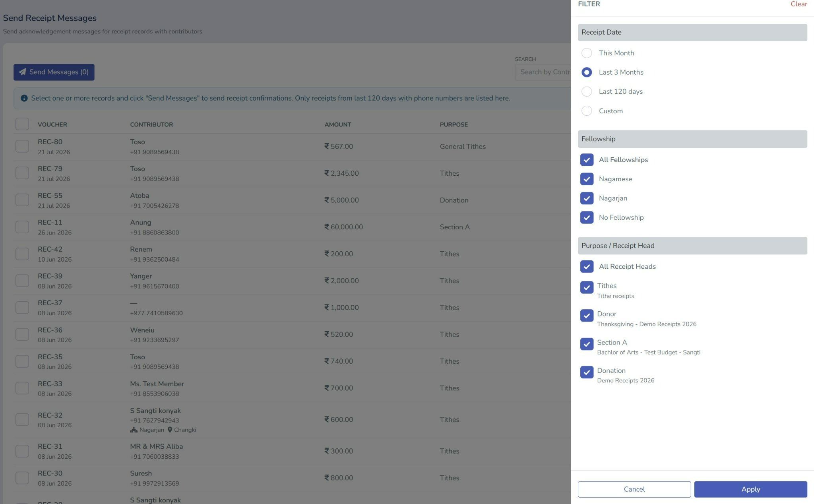
Task: Tick the checkbox for REC-32
Action: 22,420
